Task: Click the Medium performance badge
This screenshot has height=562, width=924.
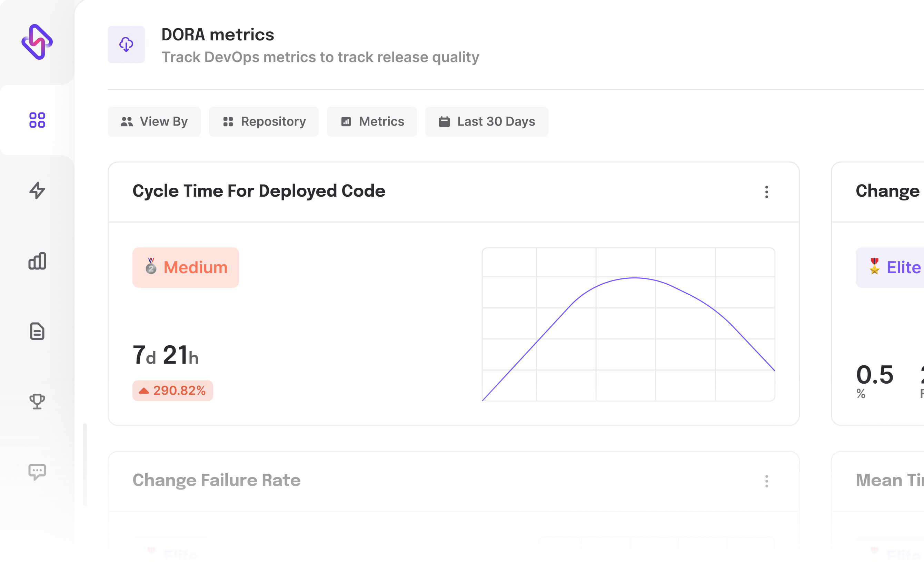Action: [186, 267]
